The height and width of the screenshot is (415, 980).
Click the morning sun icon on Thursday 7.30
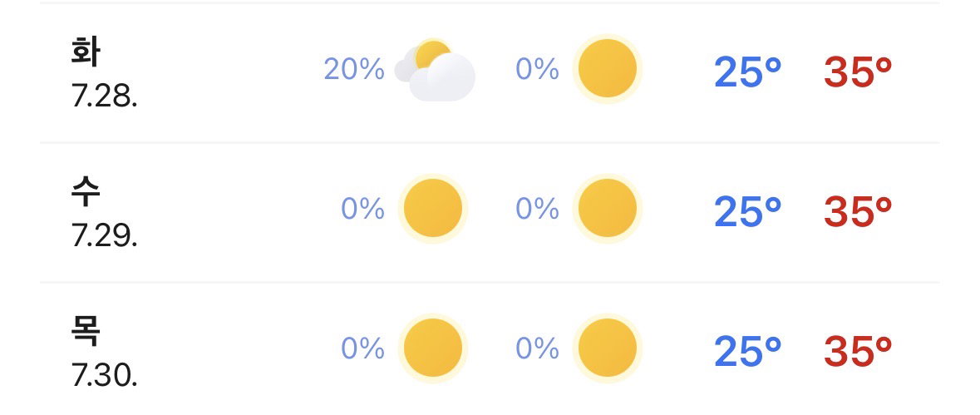(433, 348)
